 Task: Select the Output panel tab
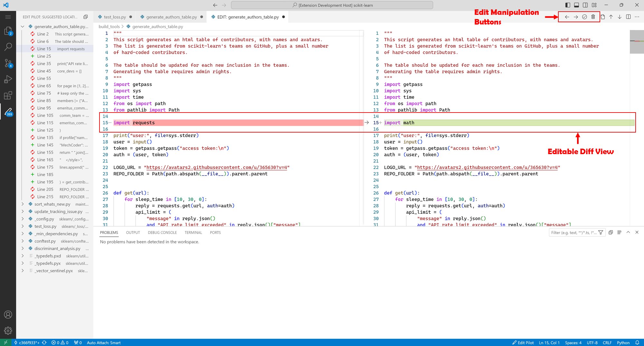click(x=133, y=232)
